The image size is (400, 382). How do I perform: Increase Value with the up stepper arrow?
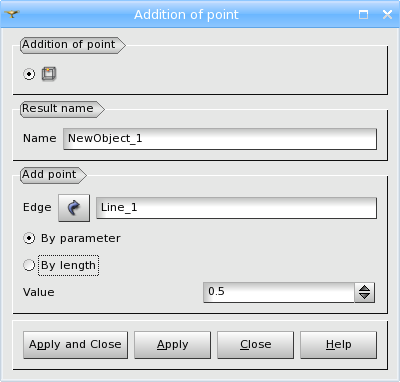tap(365, 289)
